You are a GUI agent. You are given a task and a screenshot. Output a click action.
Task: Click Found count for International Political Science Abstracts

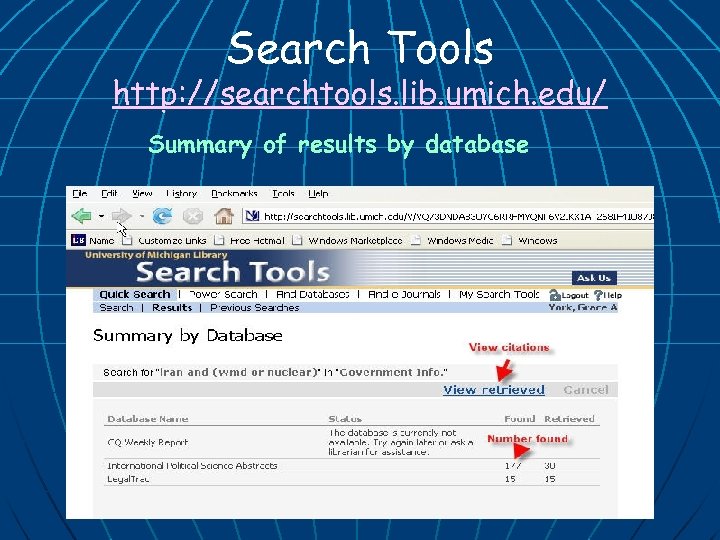(513, 466)
